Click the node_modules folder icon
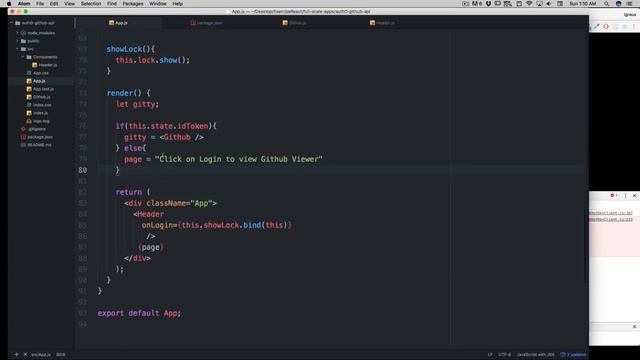This screenshot has height=360, width=640. [x=23, y=33]
